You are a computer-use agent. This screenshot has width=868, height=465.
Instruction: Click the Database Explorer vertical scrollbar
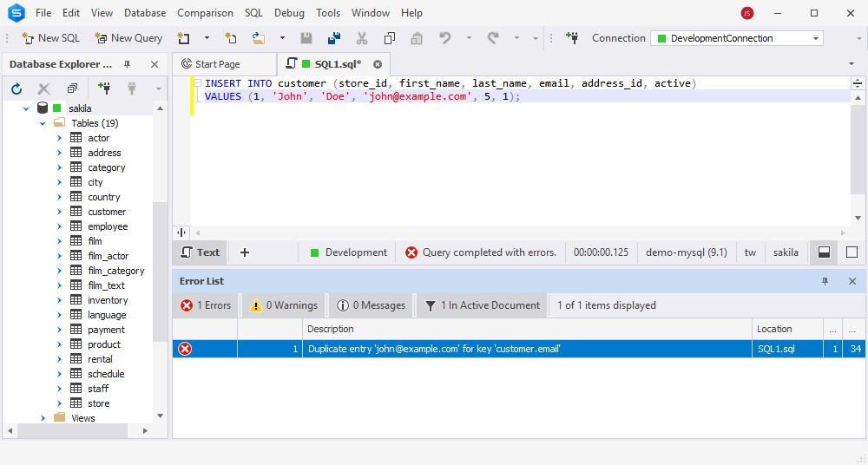tap(160, 272)
